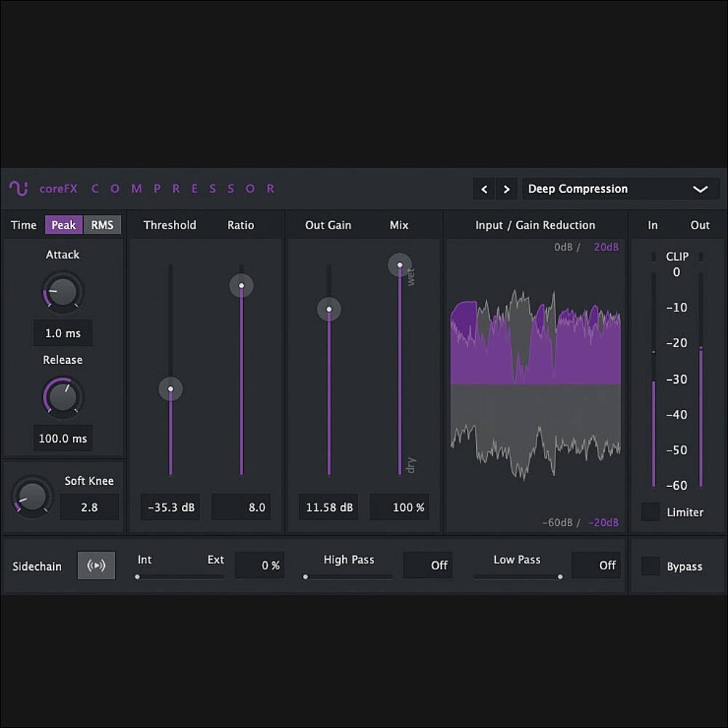
Task: Click the Soft Knee knob
Action: point(33,496)
